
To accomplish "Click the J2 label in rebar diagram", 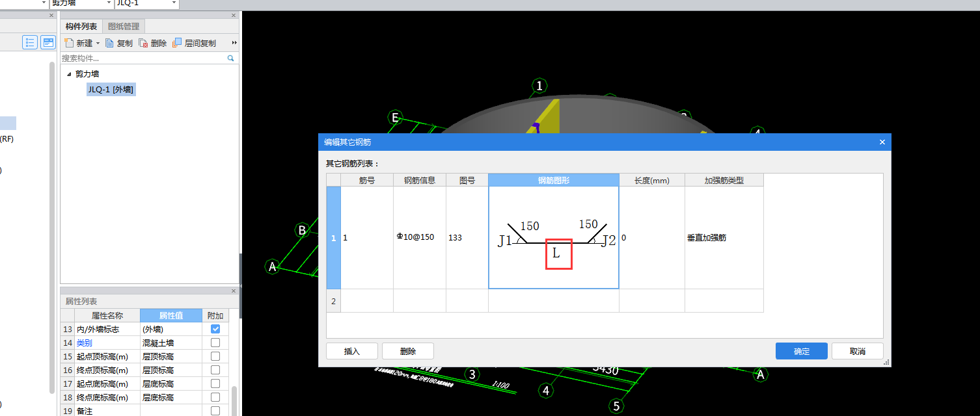I will tap(608, 241).
